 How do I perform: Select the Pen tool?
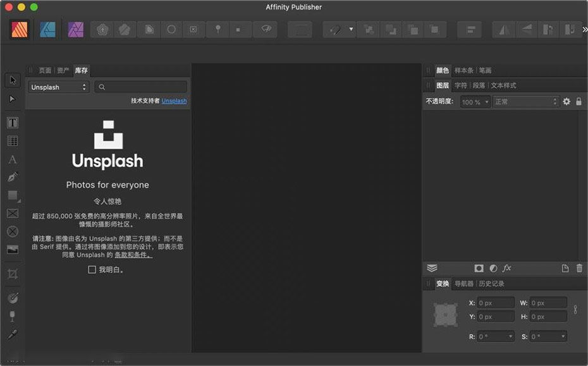click(x=13, y=177)
